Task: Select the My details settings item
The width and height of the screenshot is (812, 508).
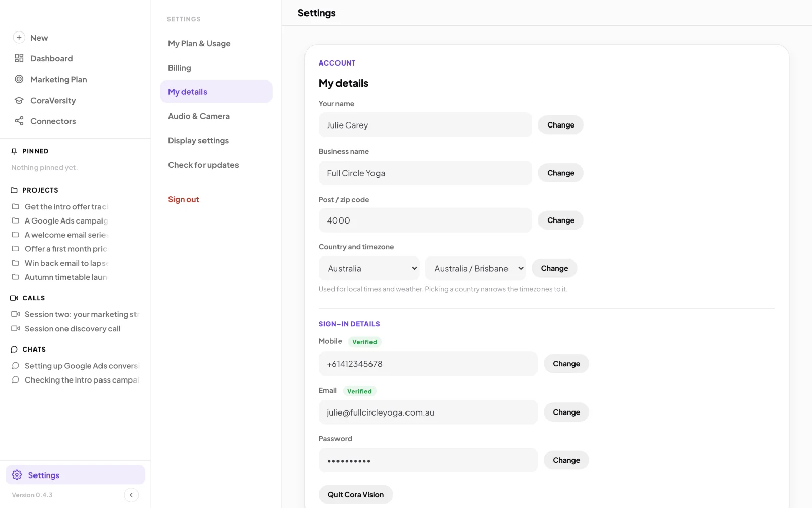Action: (x=216, y=92)
